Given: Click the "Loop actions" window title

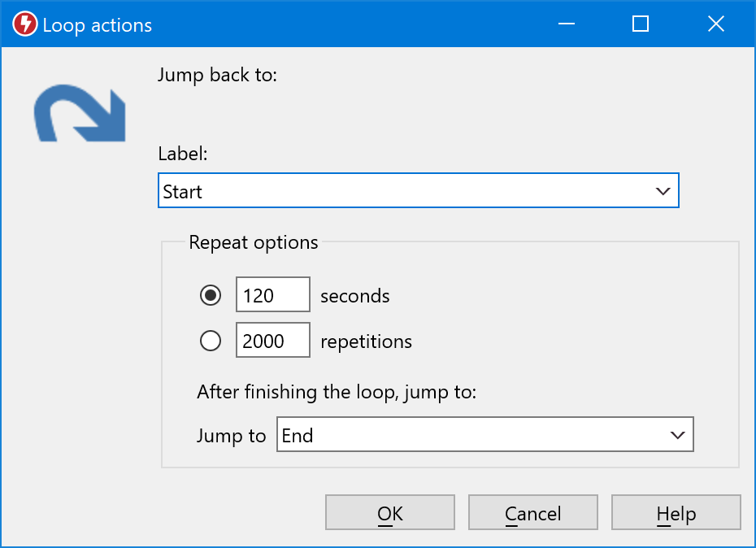Looking at the screenshot, I should click(97, 25).
